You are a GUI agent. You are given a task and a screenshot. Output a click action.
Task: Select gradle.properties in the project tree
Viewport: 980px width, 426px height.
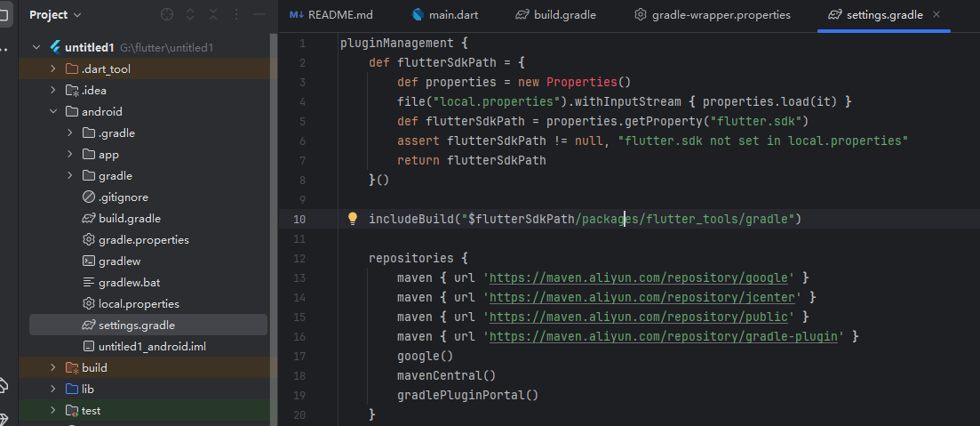pyautogui.click(x=144, y=239)
